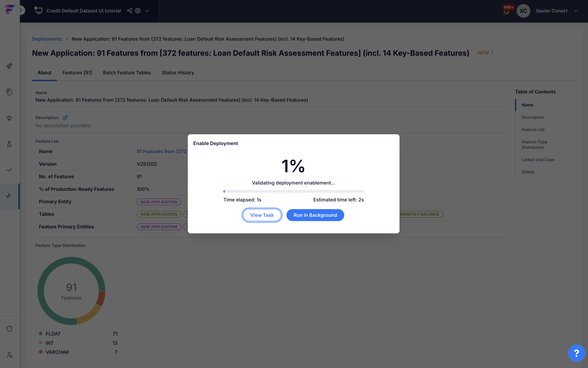
Task: Click the telescope icon in left sidebar
Action: [x=9, y=66]
